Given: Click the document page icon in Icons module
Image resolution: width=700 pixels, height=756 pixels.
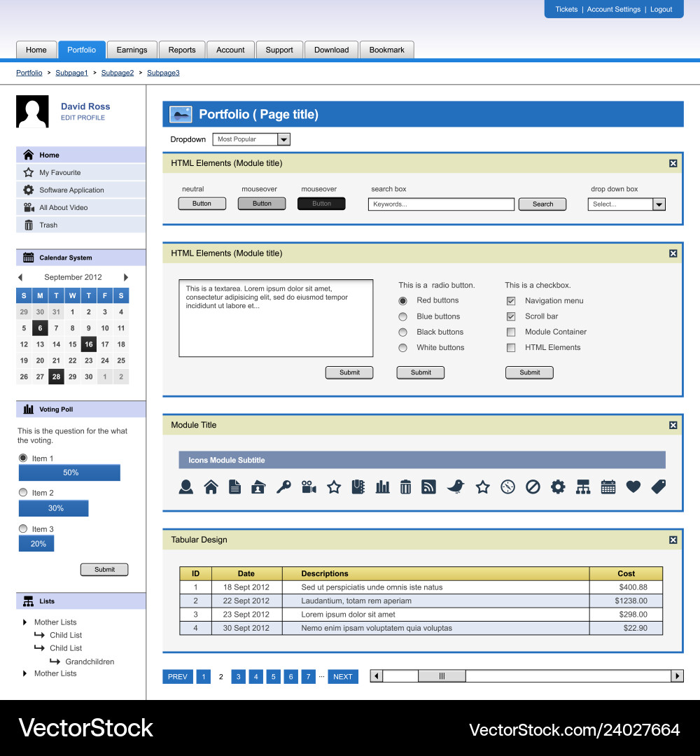Looking at the screenshot, I should click(x=234, y=487).
